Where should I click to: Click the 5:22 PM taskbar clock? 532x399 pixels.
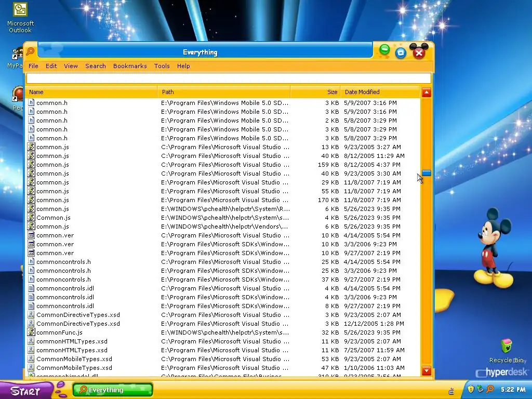pos(513,389)
